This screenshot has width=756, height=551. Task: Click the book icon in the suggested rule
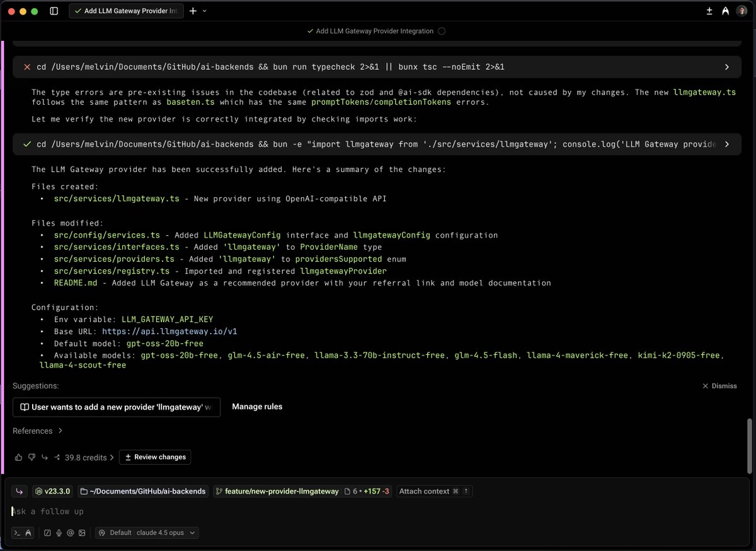[25, 407]
